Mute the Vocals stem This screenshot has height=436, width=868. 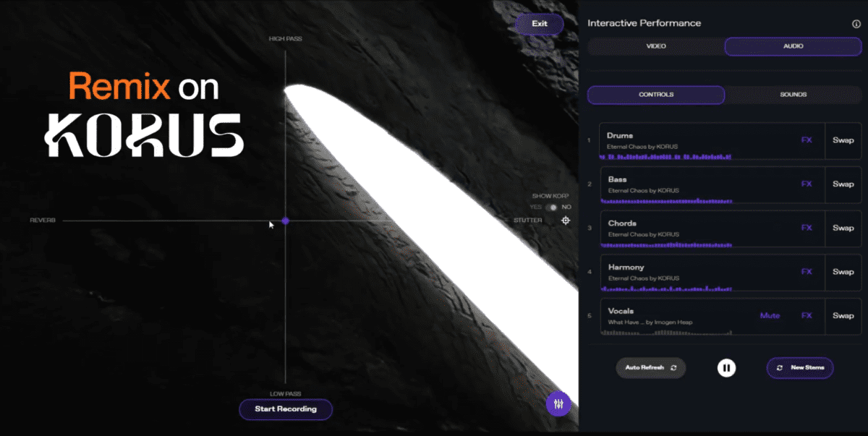point(770,316)
